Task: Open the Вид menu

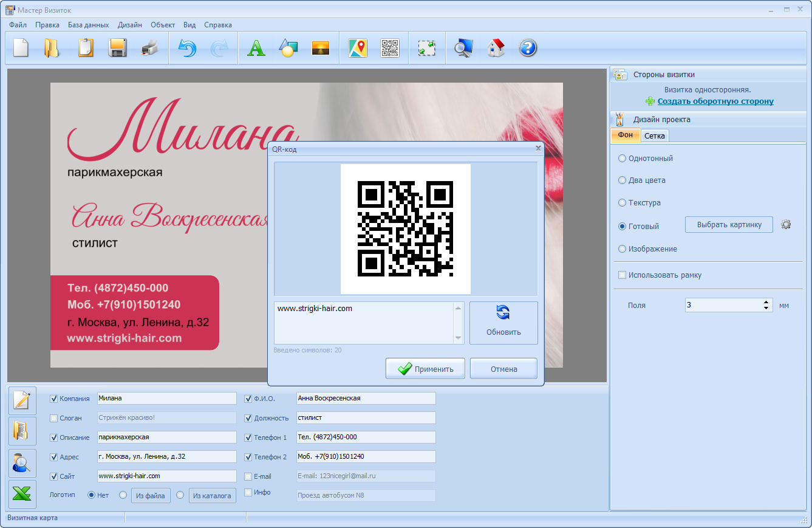Action: coord(189,25)
